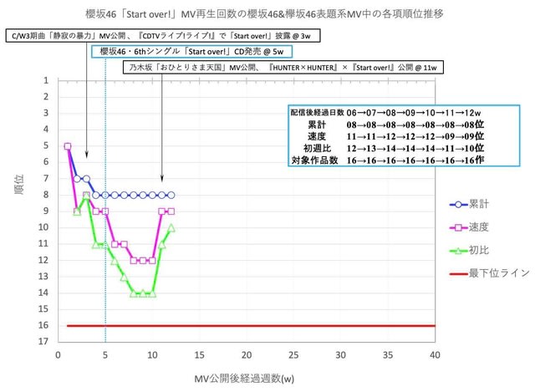The image size is (535, 392).
Task: Click the y-axis tick label 12
Action: point(43,260)
